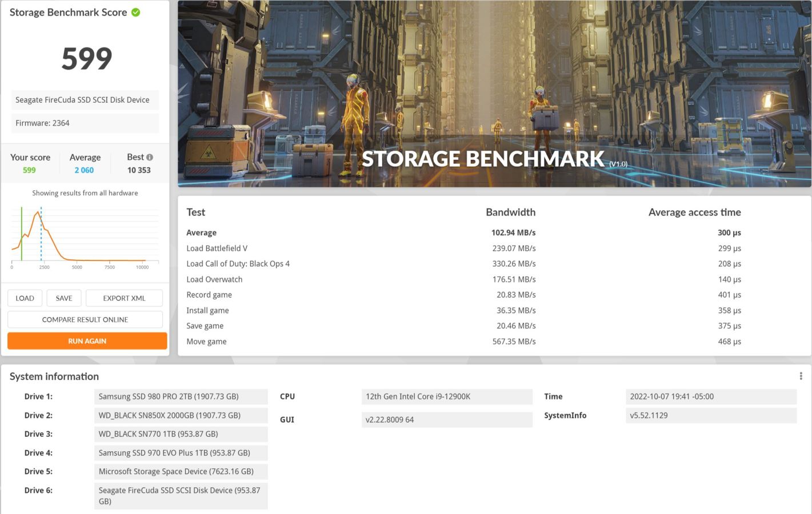Click Drive 4 Samsung SSD 970 EVO Plus field
812x514 pixels.
[x=181, y=453]
